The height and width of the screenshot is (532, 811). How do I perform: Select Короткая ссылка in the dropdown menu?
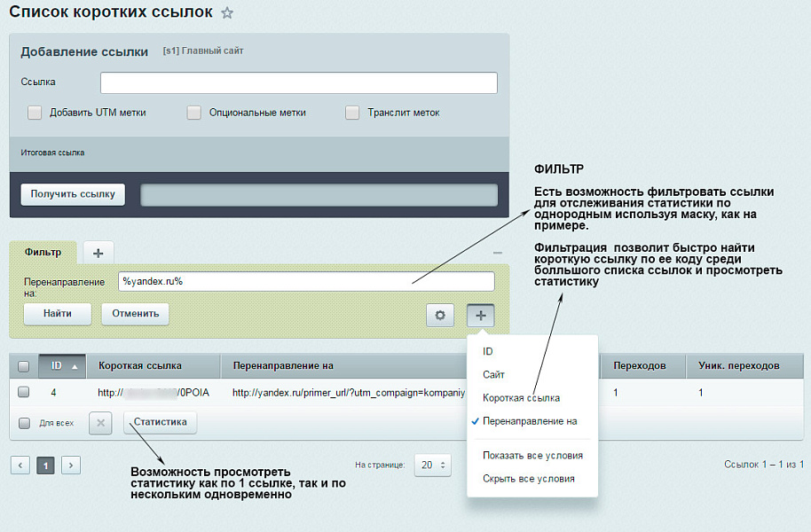(521, 399)
